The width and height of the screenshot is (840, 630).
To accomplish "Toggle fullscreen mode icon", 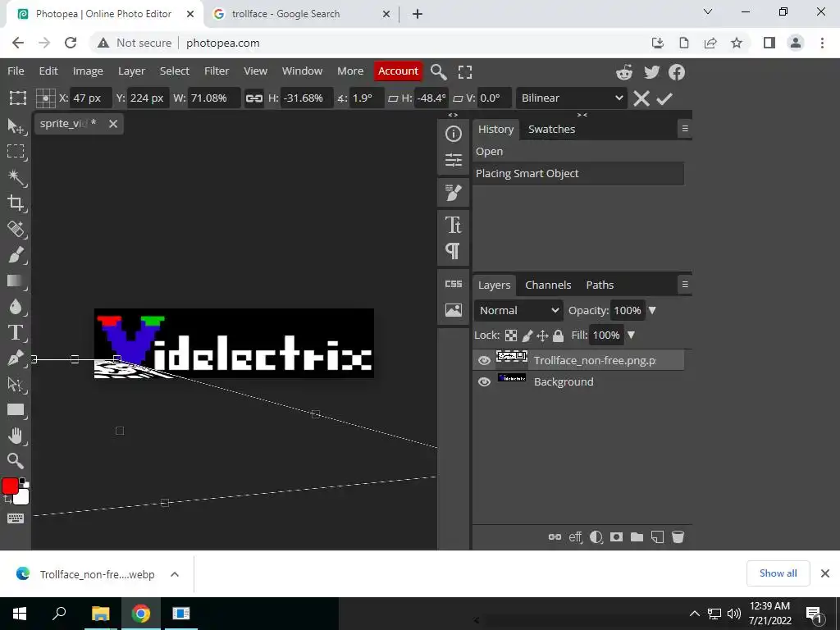I will 465,72.
